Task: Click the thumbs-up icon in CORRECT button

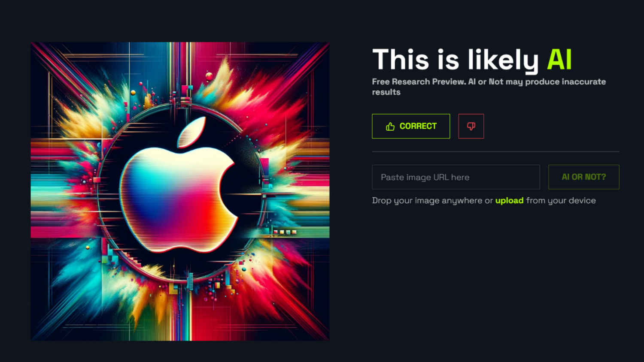Action: [x=390, y=126]
